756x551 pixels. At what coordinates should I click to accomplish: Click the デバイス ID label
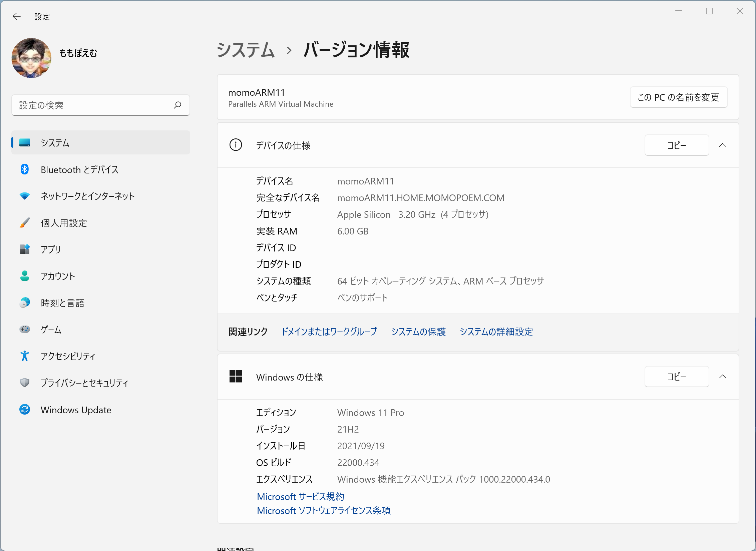(x=276, y=247)
